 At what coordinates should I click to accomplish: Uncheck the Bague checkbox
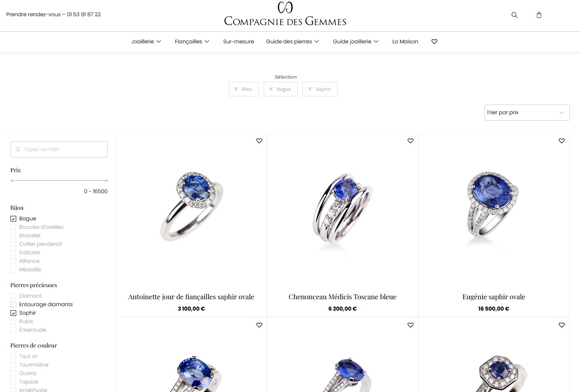click(x=13, y=219)
